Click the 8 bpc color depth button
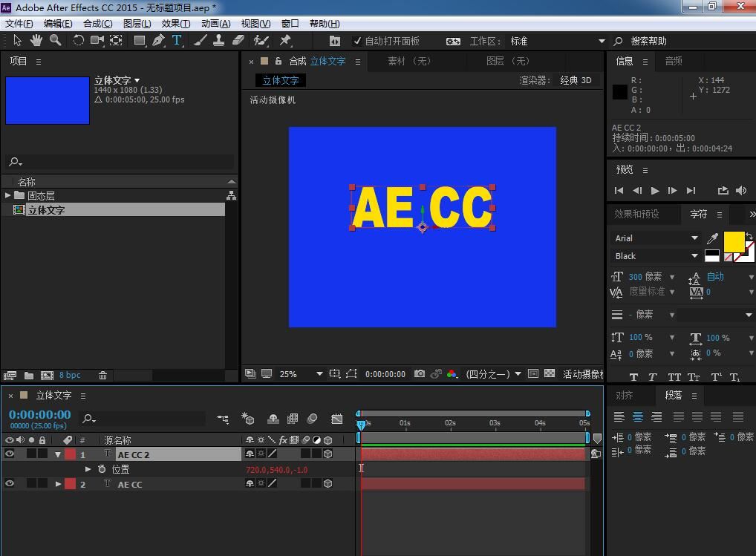 pyautogui.click(x=70, y=375)
